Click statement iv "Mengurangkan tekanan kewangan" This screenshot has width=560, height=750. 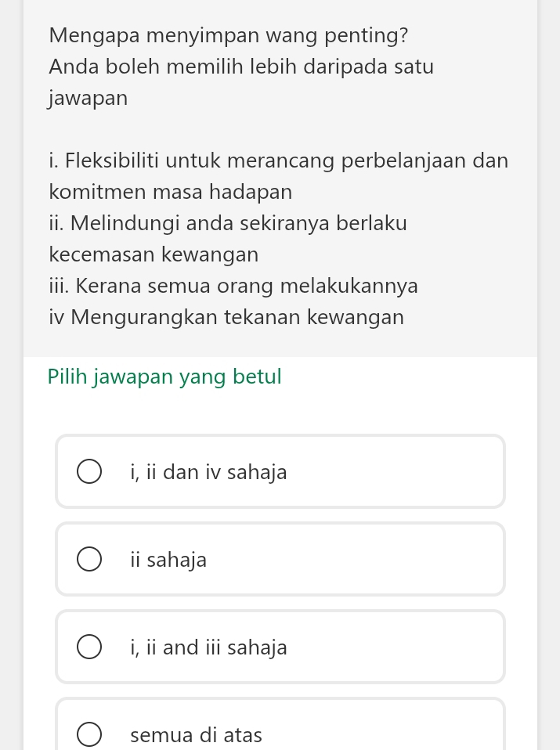pyautogui.click(x=226, y=317)
